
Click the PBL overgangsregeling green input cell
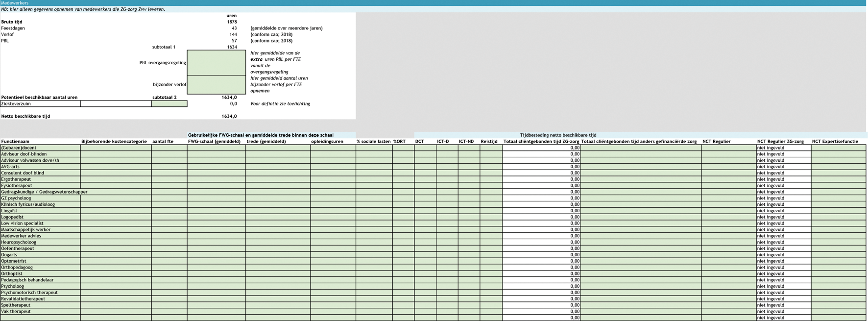pos(216,63)
